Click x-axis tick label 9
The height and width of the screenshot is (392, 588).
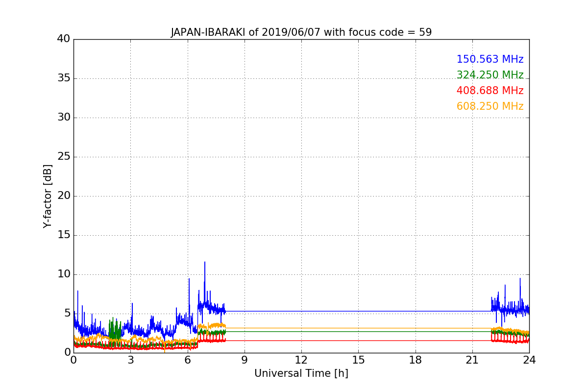coord(244,360)
